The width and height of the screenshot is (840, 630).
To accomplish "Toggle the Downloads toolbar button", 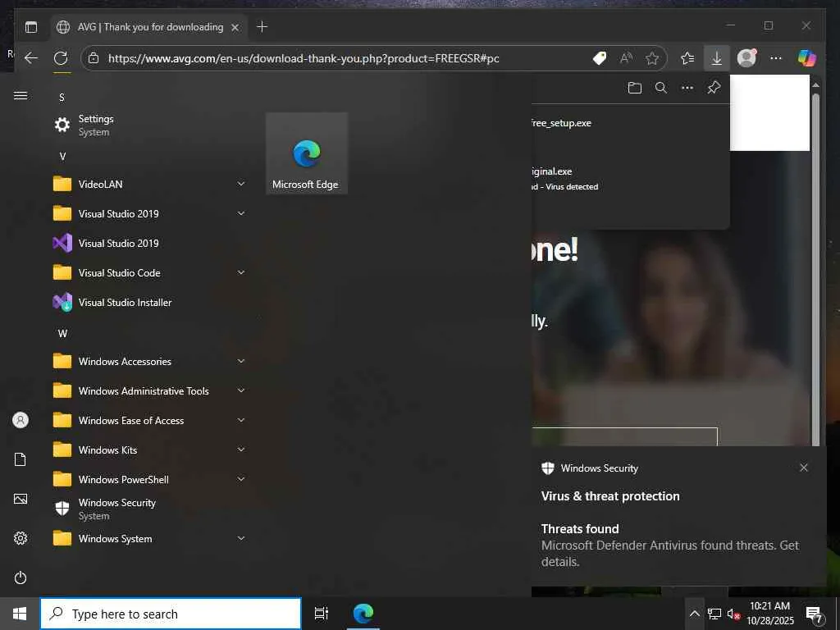I will [717, 58].
